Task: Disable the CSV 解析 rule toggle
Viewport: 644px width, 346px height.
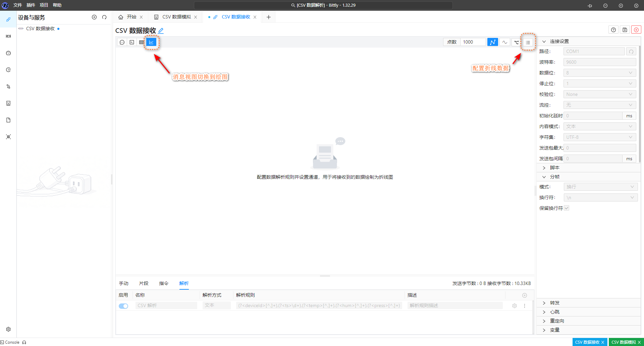Action: pyautogui.click(x=123, y=306)
